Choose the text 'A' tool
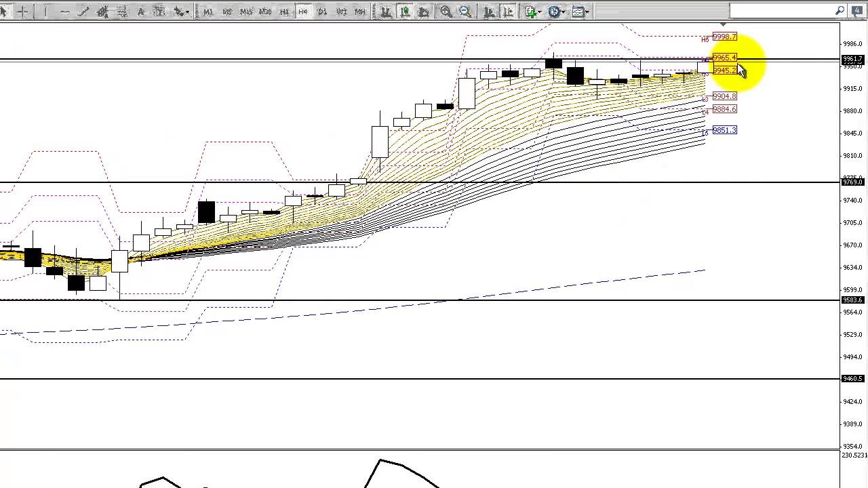868x488 pixels. pyautogui.click(x=140, y=12)
